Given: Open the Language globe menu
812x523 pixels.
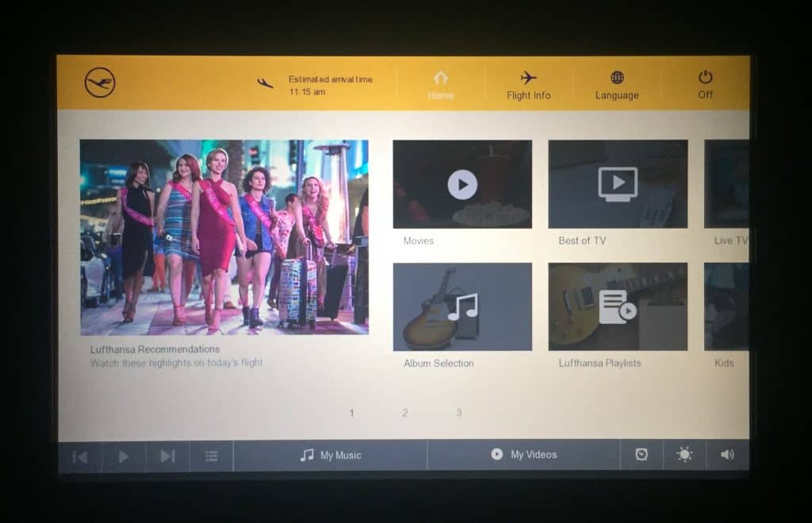Looking at the screenshot, I should (616, 84).
